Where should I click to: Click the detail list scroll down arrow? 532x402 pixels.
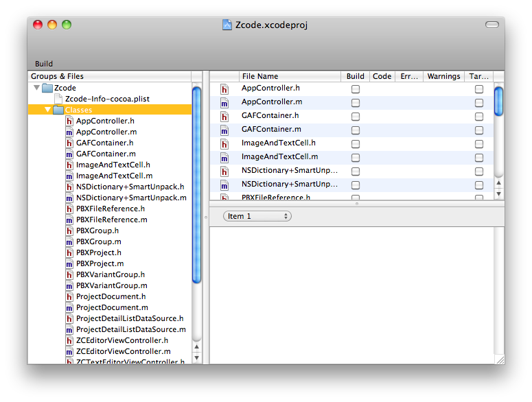pos(498,194)
